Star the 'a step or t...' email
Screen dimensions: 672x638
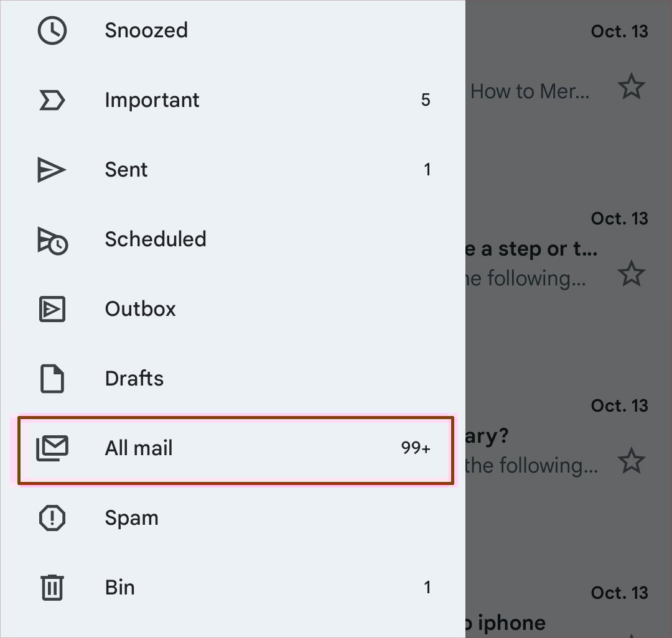632,274
